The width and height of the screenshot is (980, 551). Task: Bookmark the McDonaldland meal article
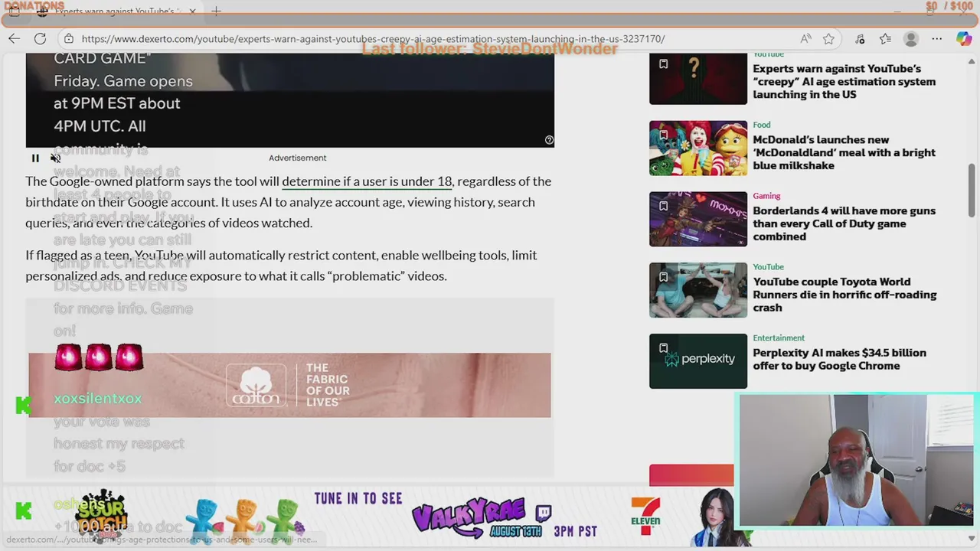click(664, 135)
